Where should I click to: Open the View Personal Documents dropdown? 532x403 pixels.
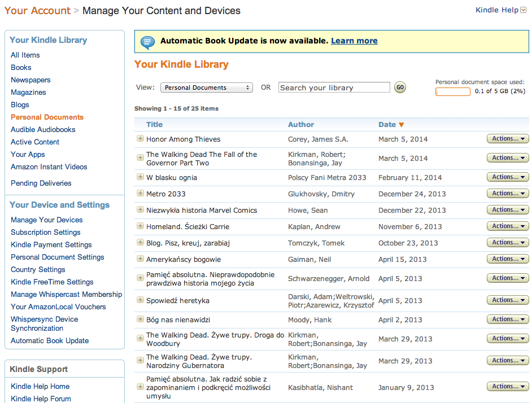[x=207, y=87]
